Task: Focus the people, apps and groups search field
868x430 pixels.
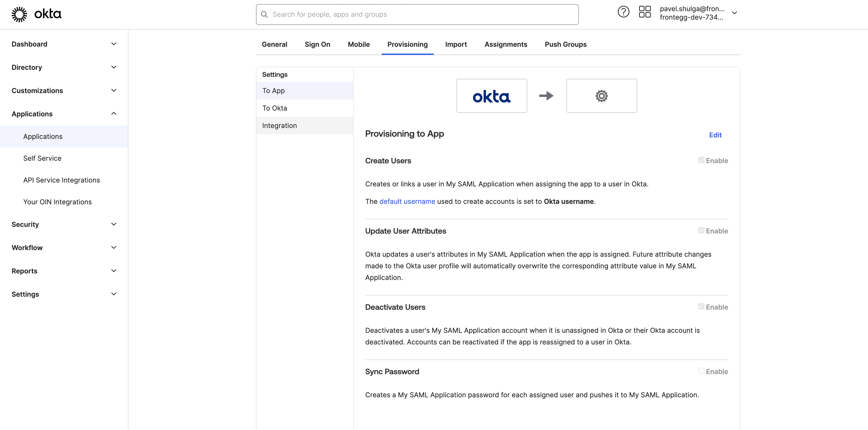Action: (x=417, y=15)
